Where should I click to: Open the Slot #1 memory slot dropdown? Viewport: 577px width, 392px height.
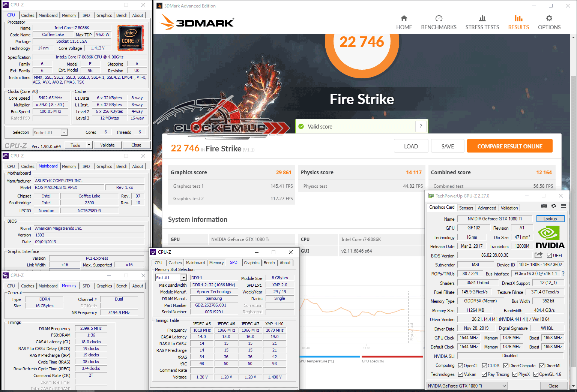tap(183, 278)
